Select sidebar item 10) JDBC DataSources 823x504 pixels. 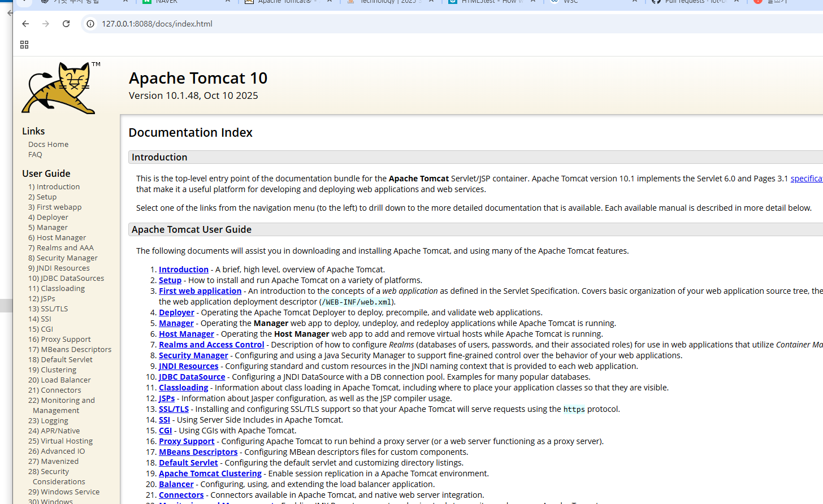tap(66, 279)
